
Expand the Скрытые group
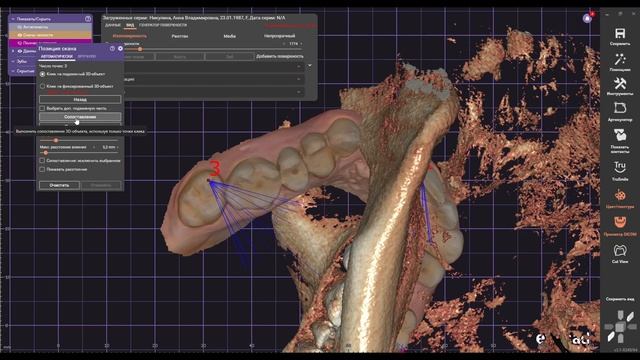(x=13, y=71)
